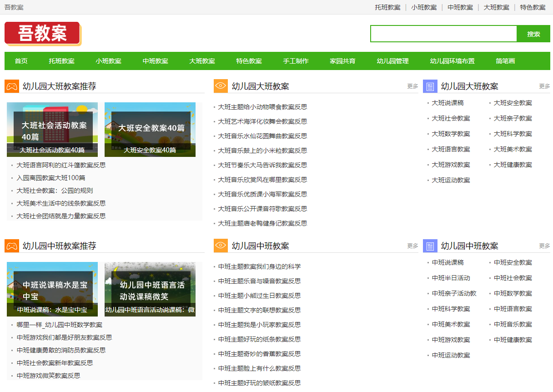
Task: Open 中班语言教案 category link
Action: [513, 309]
